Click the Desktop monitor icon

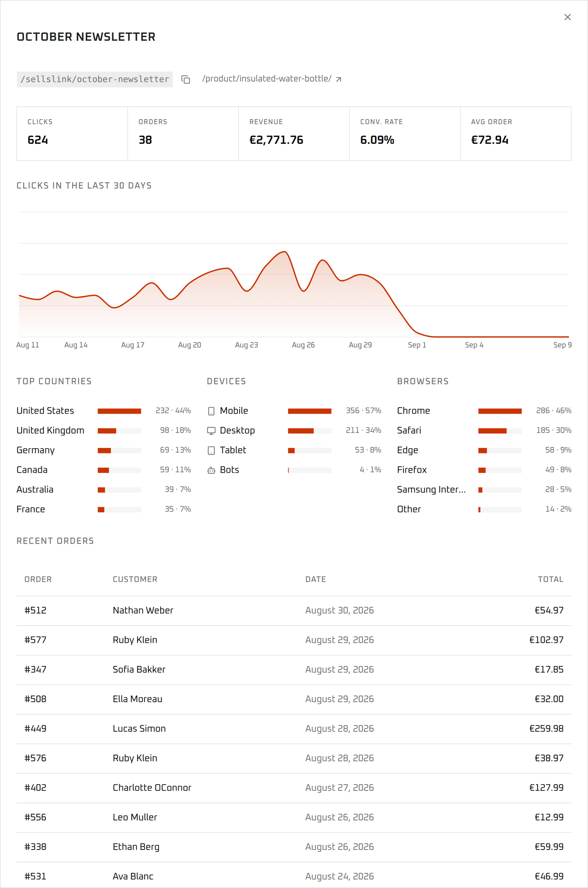pos(211,431)
